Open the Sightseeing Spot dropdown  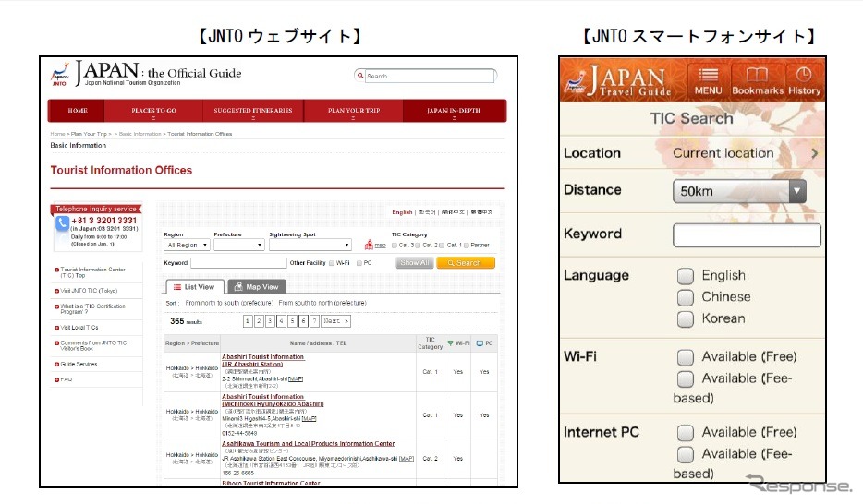(x=310, y=246)
